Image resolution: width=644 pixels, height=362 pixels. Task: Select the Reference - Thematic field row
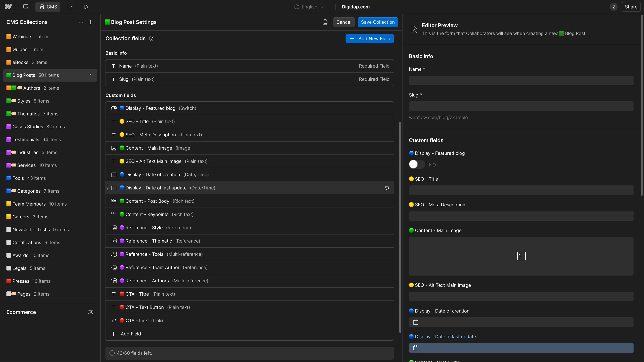(x=250, y=241)
